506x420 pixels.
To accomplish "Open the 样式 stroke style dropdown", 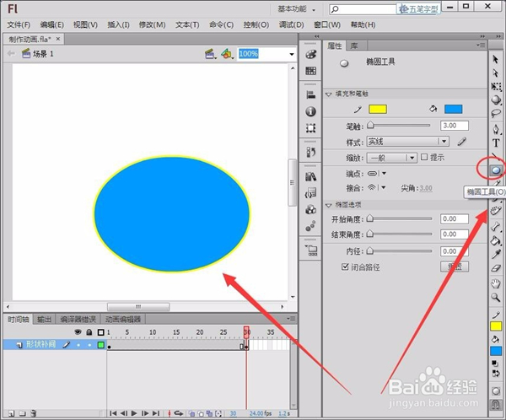I will 444,142.
